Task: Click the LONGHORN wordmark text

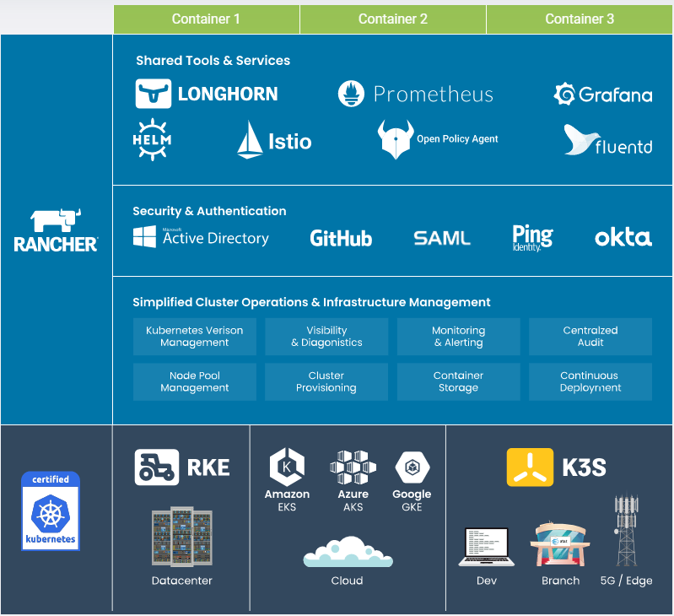Action: [228, 94]
